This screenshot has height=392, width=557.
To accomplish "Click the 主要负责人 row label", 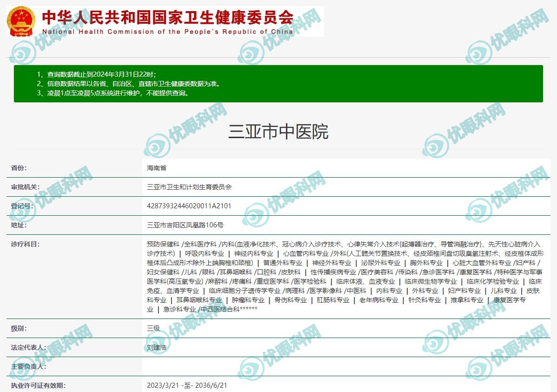I will coord(29,366).
